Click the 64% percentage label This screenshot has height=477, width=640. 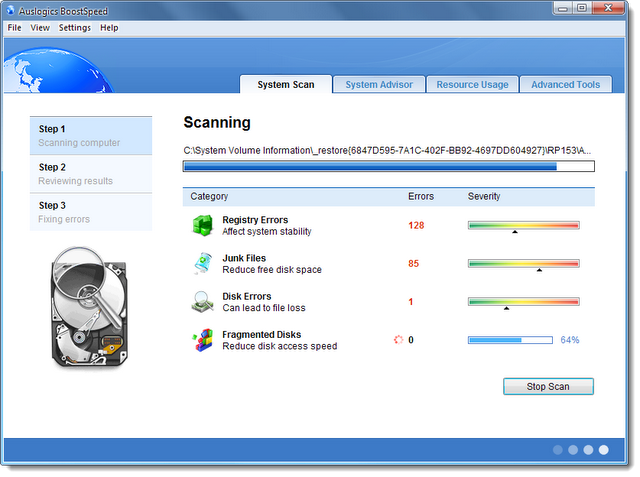click(570, 340)
